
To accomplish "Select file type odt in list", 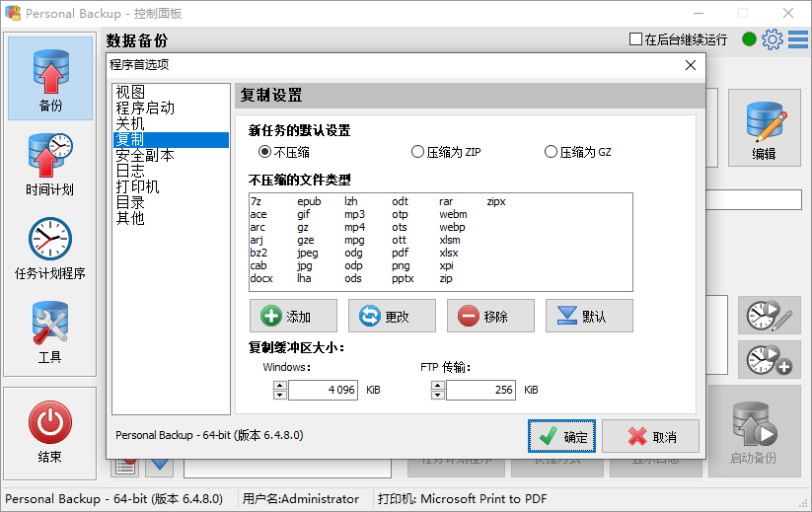I will (x=400, y=201).
